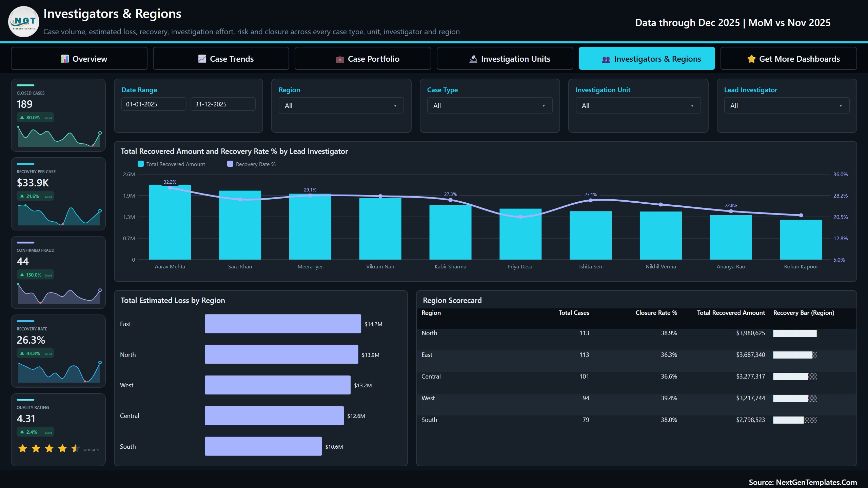Click the North estimated loss bar

click(281, 354)
